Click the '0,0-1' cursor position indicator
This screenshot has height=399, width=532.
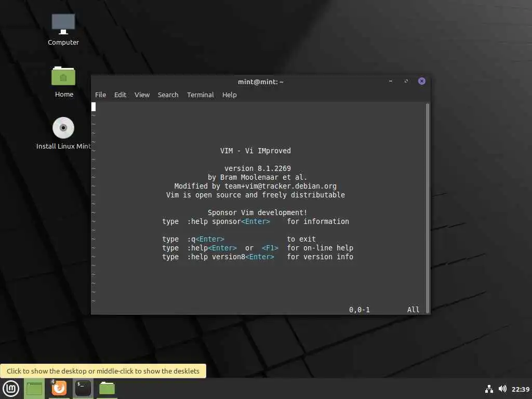pyautogui.click(x=360, y=310)
